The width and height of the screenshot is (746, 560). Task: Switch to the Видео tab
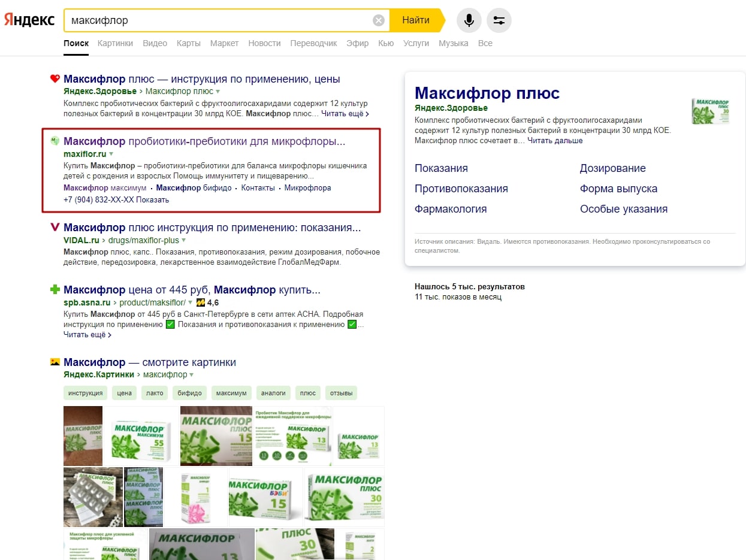[155, 43]
